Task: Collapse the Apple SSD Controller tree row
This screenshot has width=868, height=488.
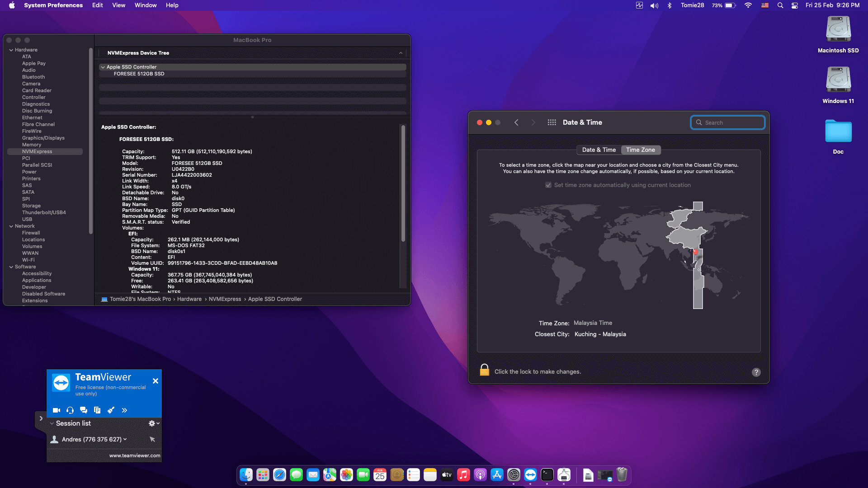Action: point(103,67)
